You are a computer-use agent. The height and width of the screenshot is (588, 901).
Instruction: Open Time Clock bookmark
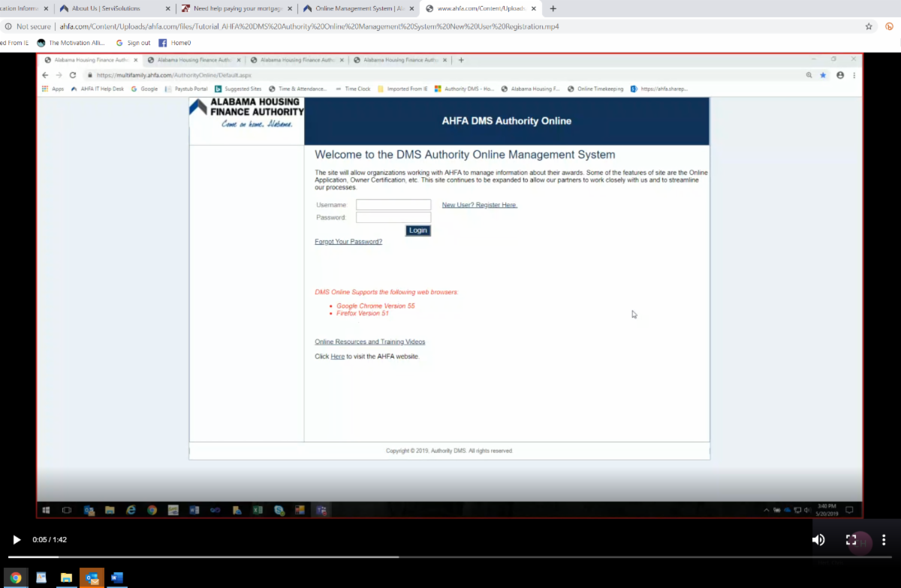tap(353, 89)
